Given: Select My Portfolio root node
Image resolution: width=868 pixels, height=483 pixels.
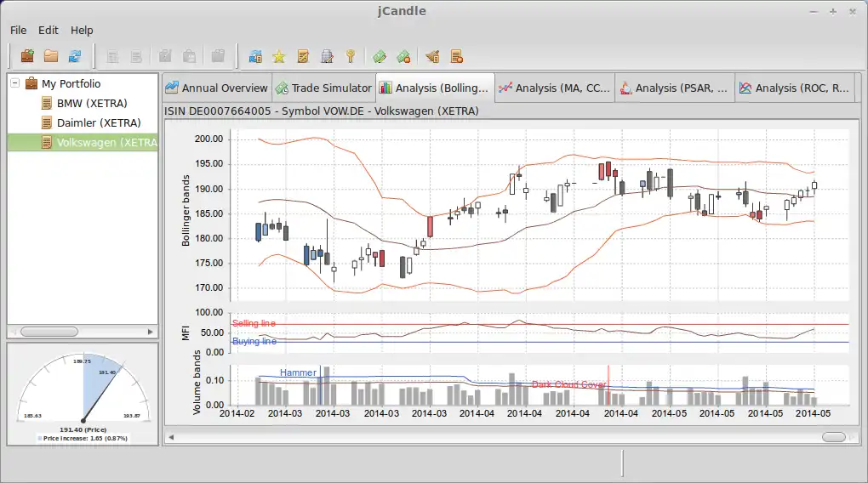Looking at the screenshot, I should tap(71, 83).
